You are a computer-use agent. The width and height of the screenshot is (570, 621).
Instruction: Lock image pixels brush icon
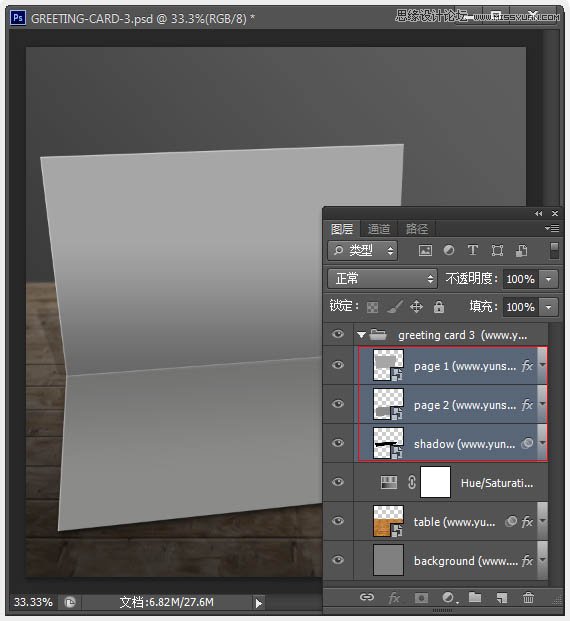pyautogui.click(x=395, y=307)
